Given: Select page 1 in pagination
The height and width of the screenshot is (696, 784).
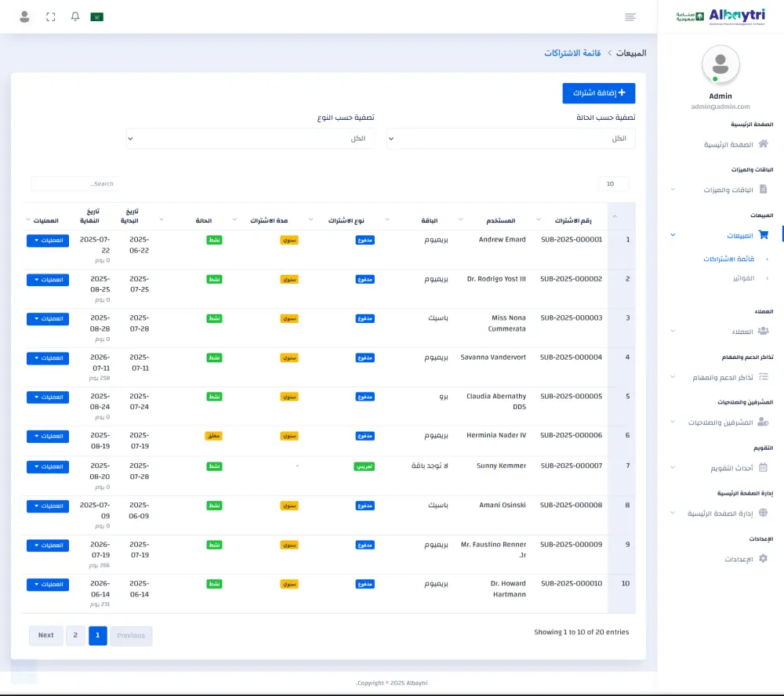Looking at the screenshot, I should (x=97, y=636).
